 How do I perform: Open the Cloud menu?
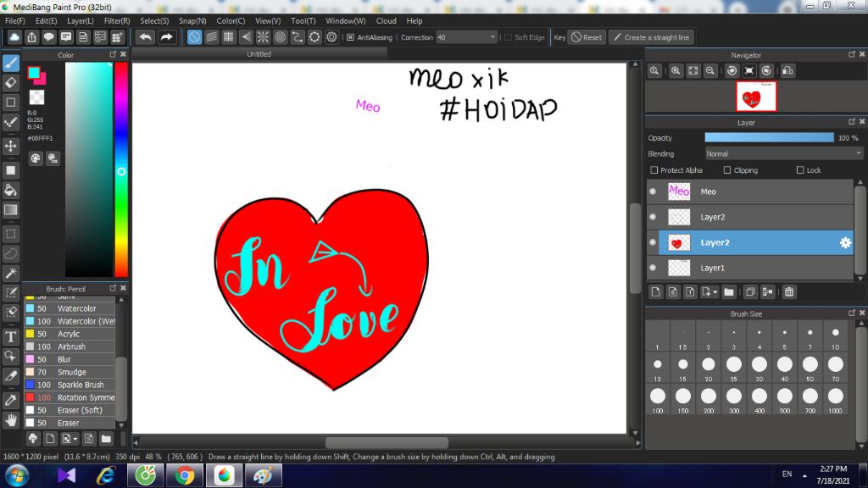click(x=386, y=20)
